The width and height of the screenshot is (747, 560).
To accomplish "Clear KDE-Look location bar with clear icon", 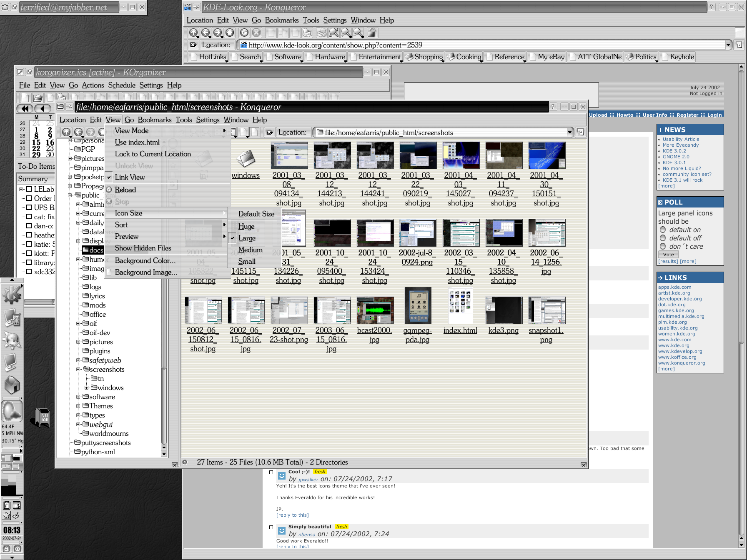I will point(193,45).
